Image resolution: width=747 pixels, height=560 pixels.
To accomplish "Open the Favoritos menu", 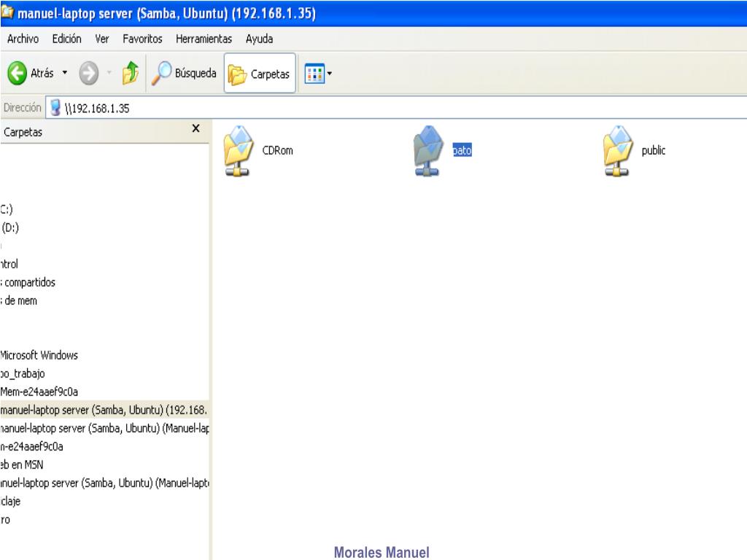I will coord(142,39).
